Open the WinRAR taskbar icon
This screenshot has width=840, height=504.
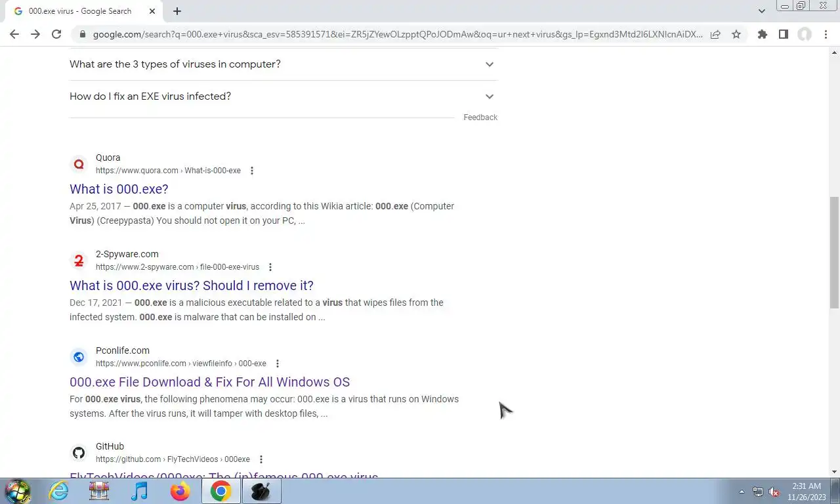click(99, 491)
